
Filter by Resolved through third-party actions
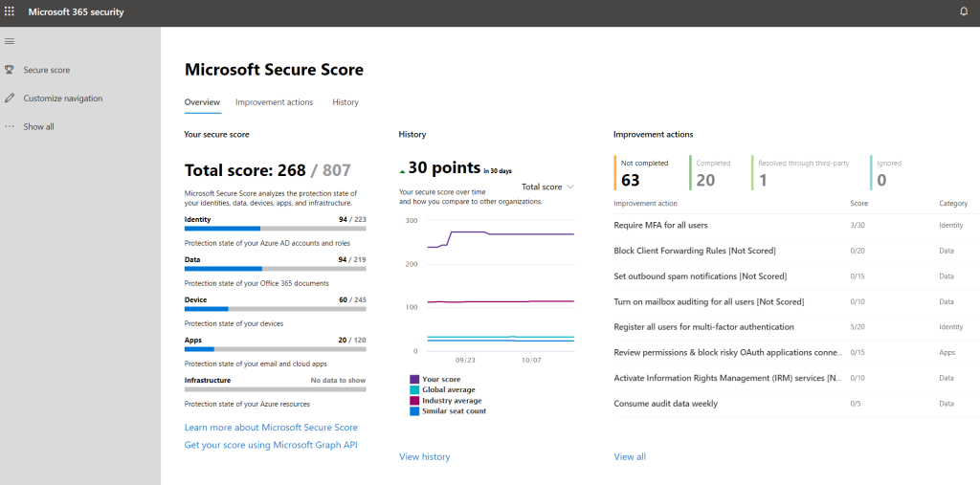point(803,173)
